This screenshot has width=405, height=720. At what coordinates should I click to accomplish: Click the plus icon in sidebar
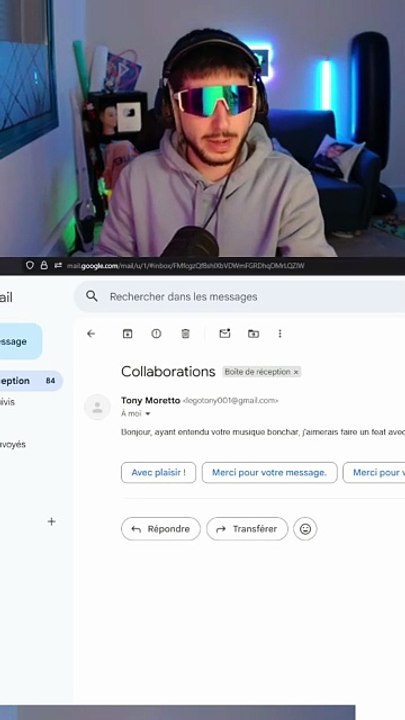point(51,522)
